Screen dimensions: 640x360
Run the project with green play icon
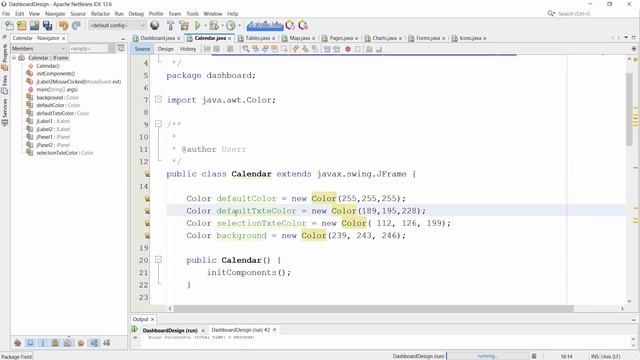198,25
